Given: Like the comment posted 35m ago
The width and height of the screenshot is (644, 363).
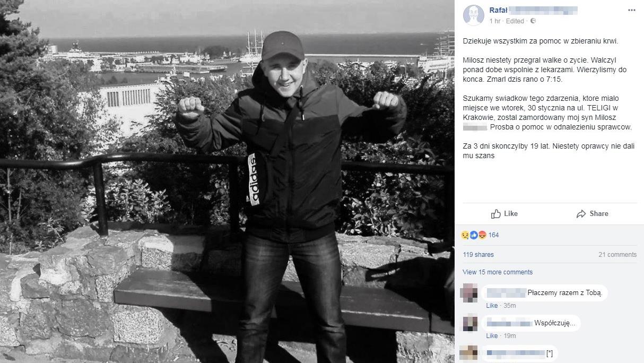Looking at the screenshot, I should (492, 306).
